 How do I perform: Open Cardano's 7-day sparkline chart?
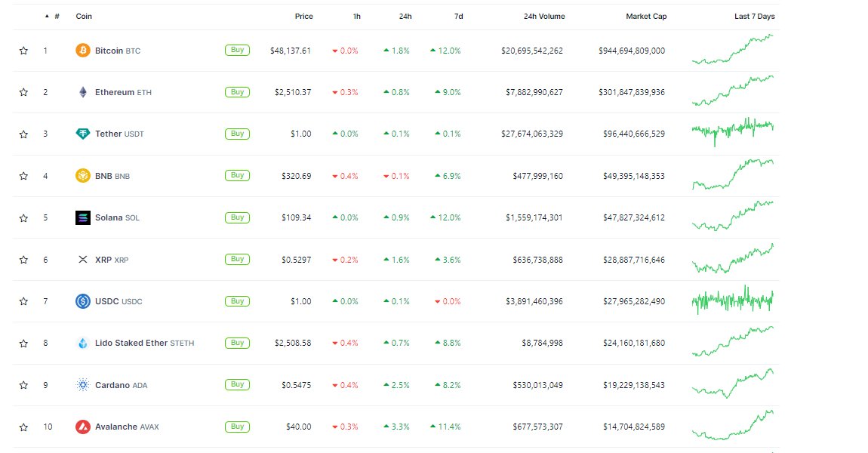[x=732, y=384]
